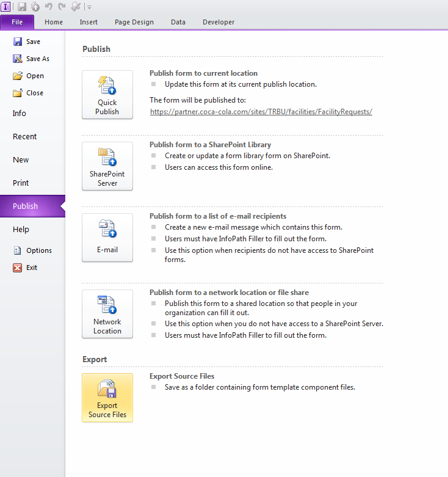Click the InfoPath application icon in title bar
Image resolution: width=448 pixels, height=477 pixels.
click(5, 6)
